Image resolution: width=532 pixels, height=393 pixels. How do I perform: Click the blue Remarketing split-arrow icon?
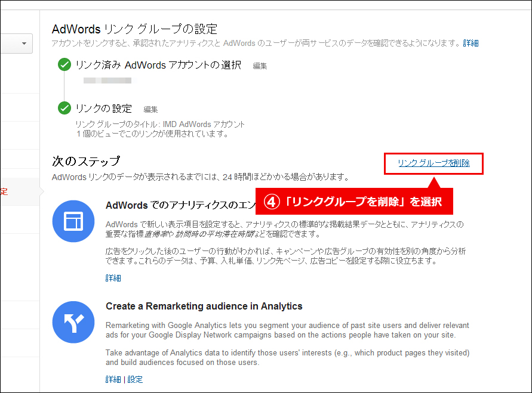coord(73,322)
